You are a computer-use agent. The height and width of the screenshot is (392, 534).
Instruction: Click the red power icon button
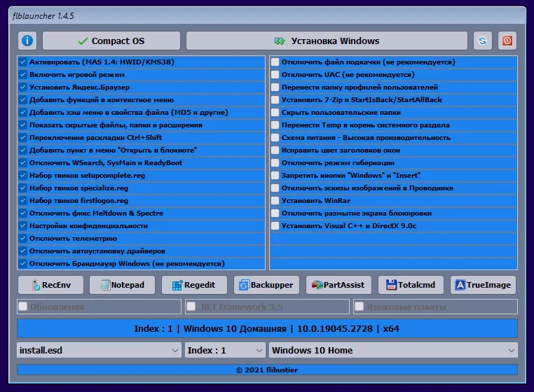507,41
